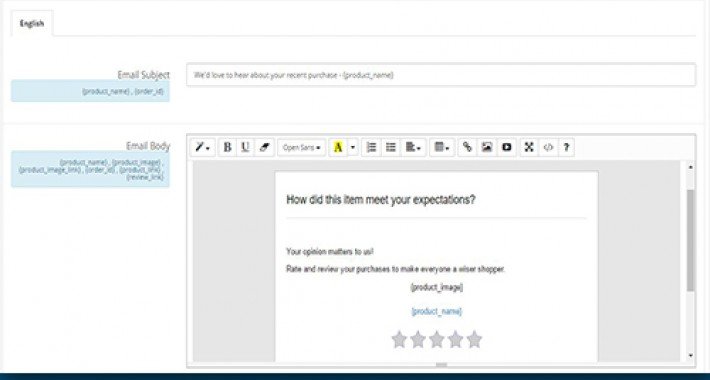Click the Email Subject input field
Image resolution: width=710 pixels, height=380 pixels.
tap(441, 75)
